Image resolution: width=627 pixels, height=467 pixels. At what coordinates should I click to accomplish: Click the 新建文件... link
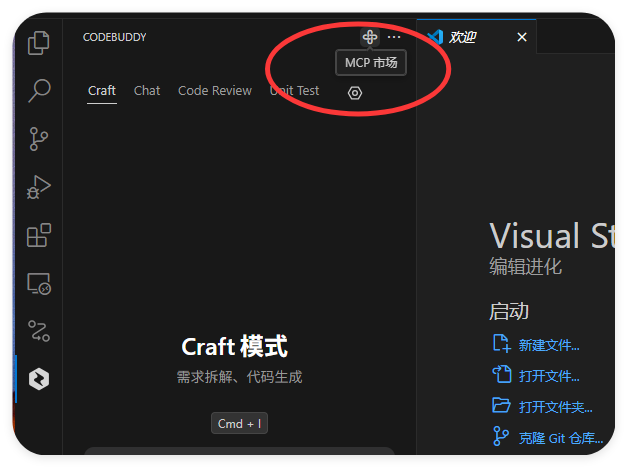pos(549,345)
